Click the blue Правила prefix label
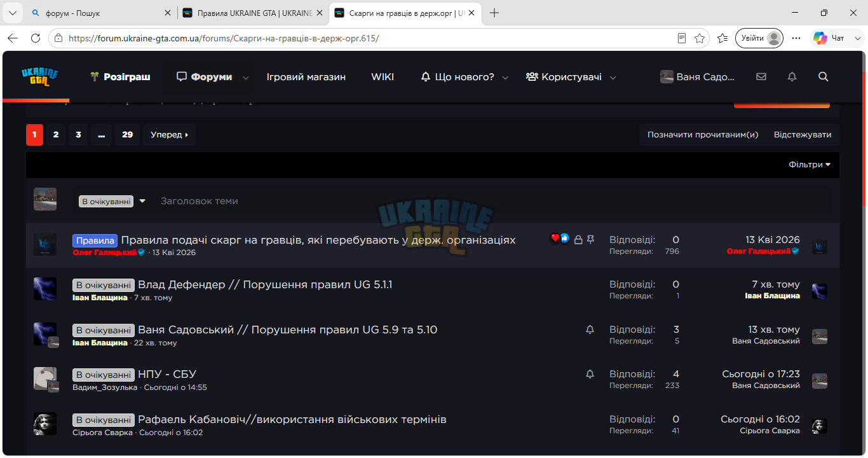The height and width of the screenshot is (458, 868). click(95, 240)
